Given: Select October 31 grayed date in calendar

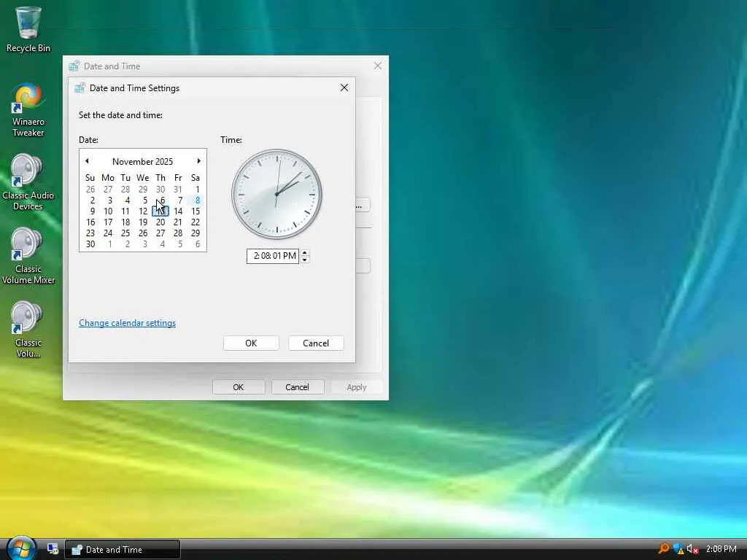Looking at the screenshot, I should [x=178, y=190].
